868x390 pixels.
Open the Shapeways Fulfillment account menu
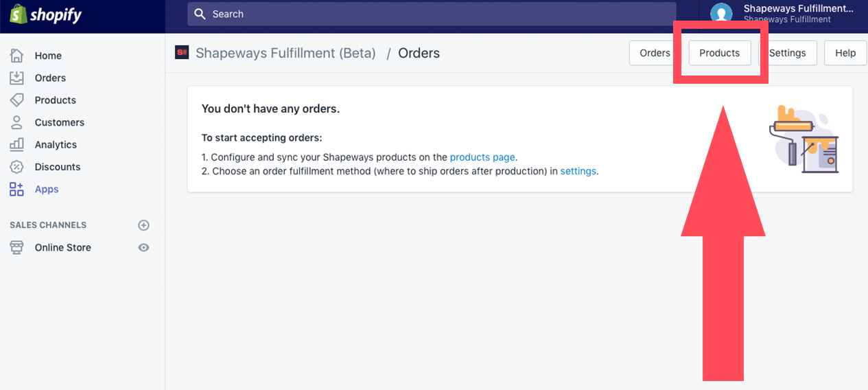point(783,14)
